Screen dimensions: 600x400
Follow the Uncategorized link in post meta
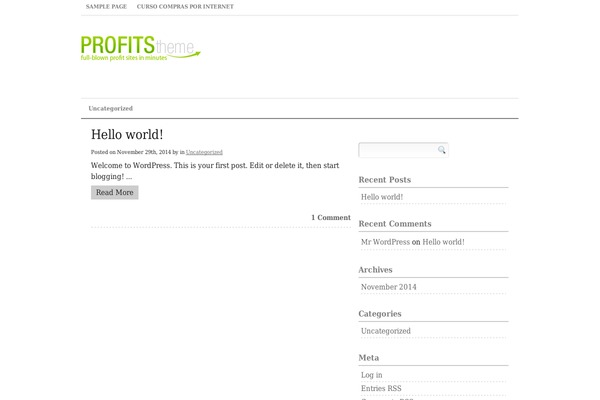(x=204, y=152)
